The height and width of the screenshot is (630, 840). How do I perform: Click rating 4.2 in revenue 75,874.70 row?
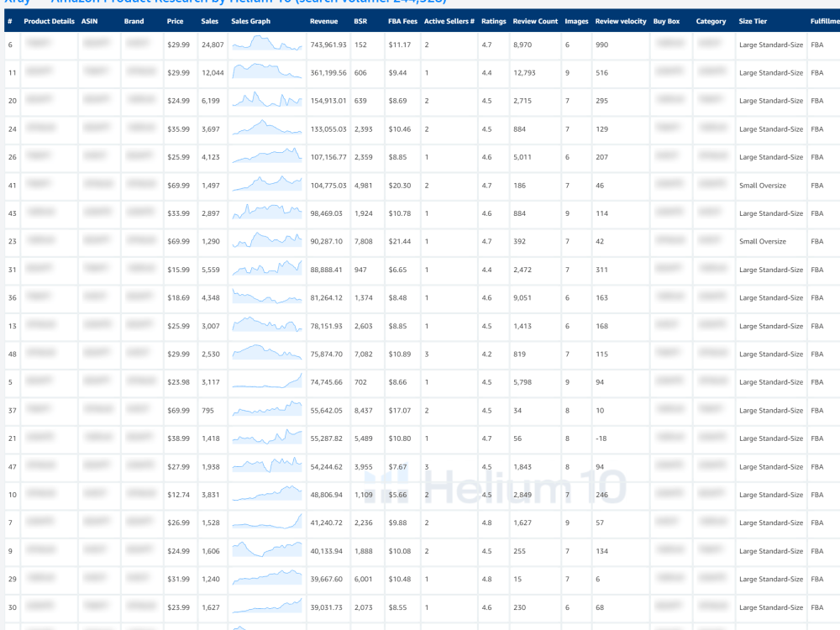(x=486, y=354)
